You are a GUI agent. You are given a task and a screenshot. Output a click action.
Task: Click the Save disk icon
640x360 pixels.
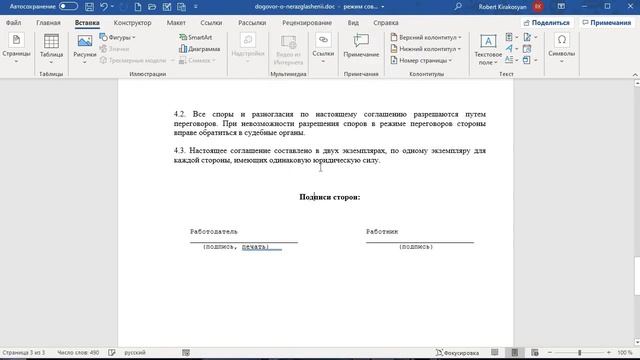tap(89, 7)
